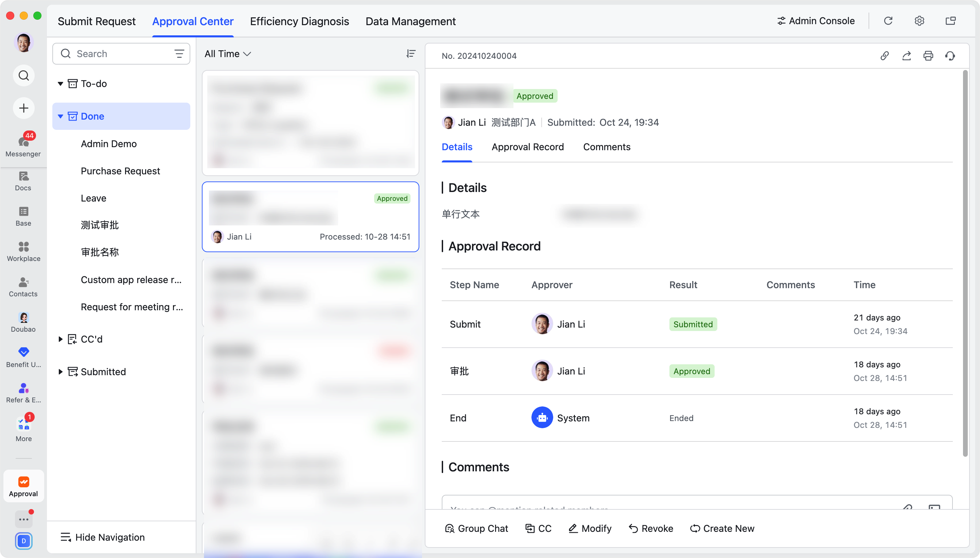Expand the Submitted tree section
The height and width of the screenshot is (558, 980).
point(60,372)
